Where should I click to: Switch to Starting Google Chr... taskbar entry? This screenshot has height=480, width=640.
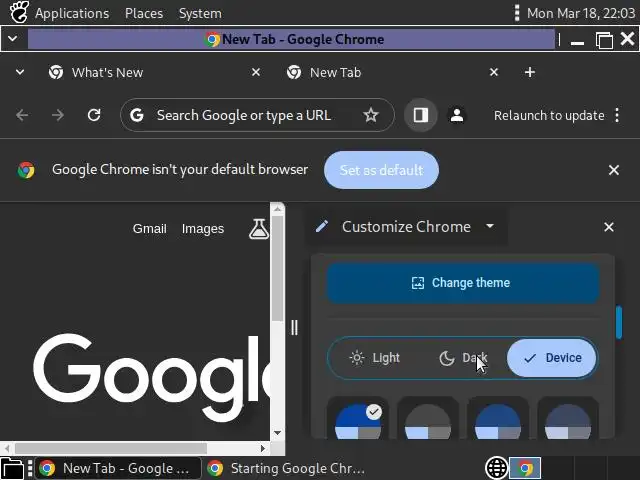pos(287,468)
